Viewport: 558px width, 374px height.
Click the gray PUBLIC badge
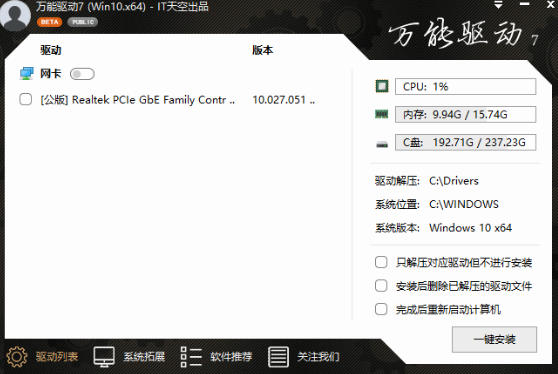pos(83,22)
